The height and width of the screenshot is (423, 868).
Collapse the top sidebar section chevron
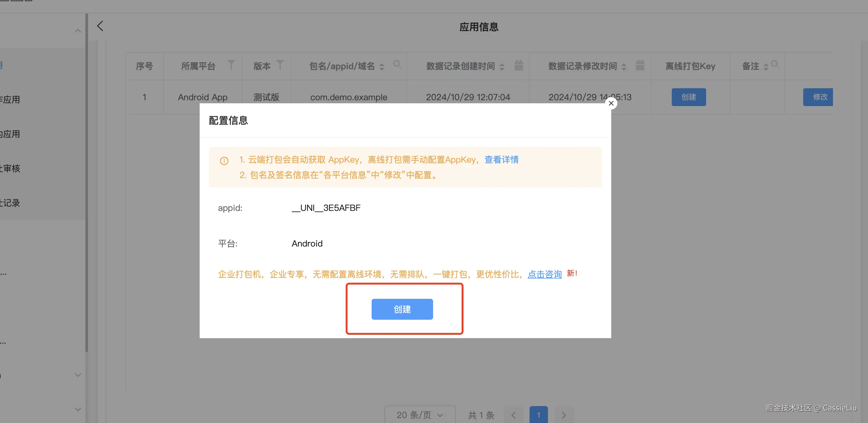[x=78, y=31]
